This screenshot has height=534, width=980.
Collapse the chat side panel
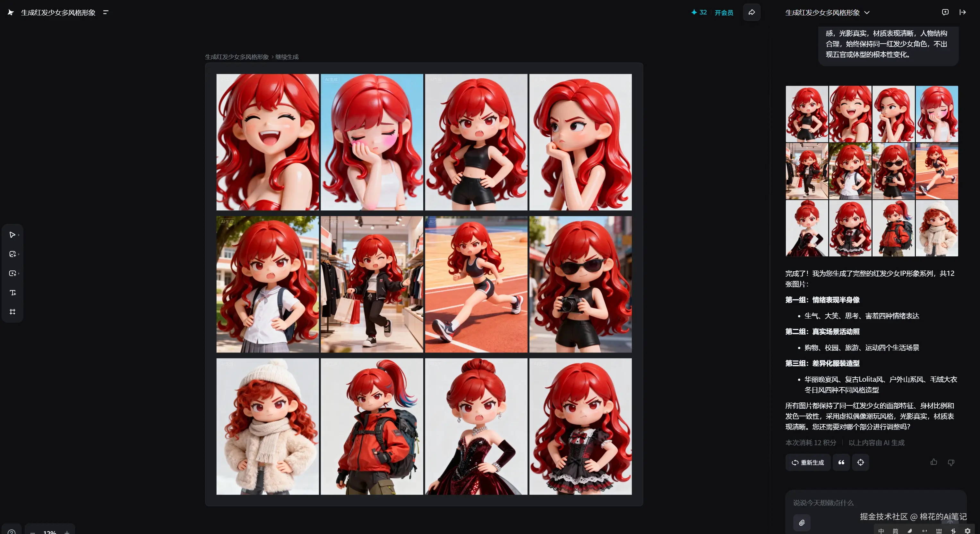point(962,12)
